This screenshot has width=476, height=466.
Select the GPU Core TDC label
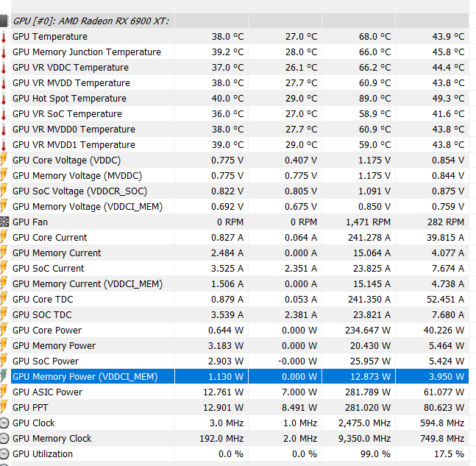[43, 299]
